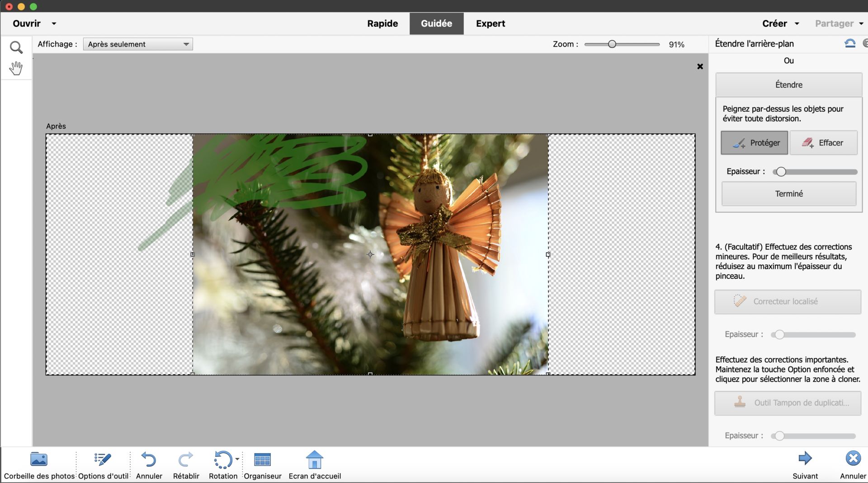Click the right middle transform handle

click(548, 254)
